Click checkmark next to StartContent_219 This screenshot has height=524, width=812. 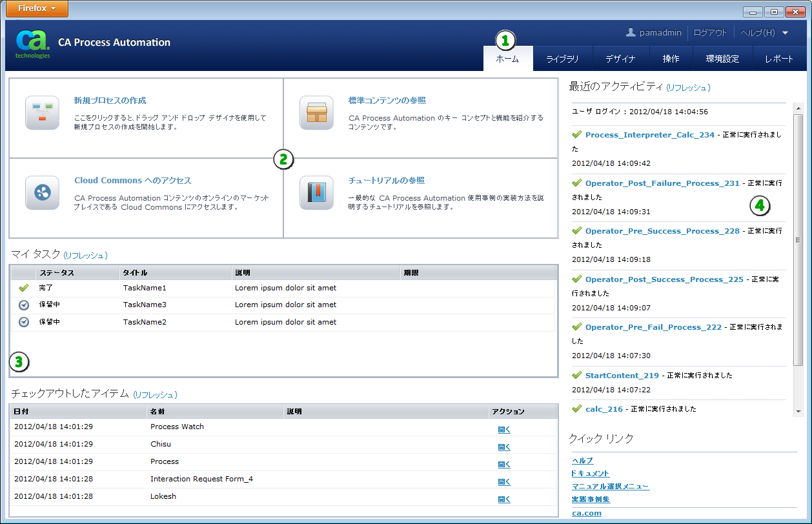(577, 375)
